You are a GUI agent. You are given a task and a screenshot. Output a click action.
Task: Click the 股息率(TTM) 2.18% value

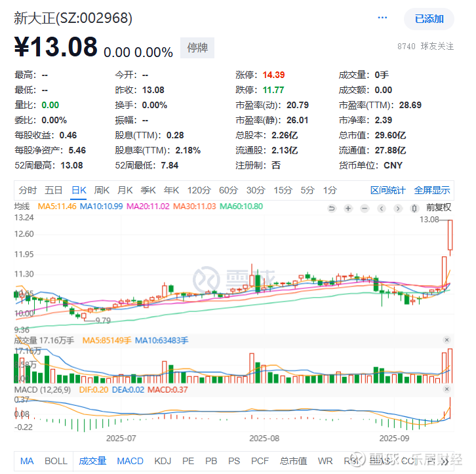tap(188, 151)
